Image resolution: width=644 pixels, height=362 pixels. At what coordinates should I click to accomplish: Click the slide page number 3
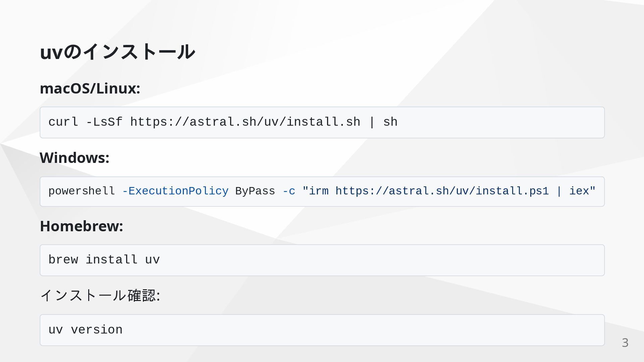[x=625, y=343]
